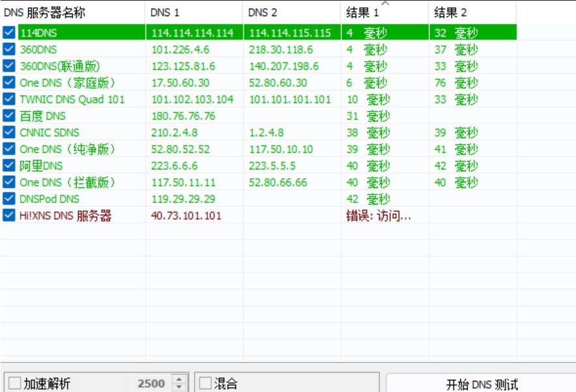Click the 210.2.4.8 address cell

[194, 132]
